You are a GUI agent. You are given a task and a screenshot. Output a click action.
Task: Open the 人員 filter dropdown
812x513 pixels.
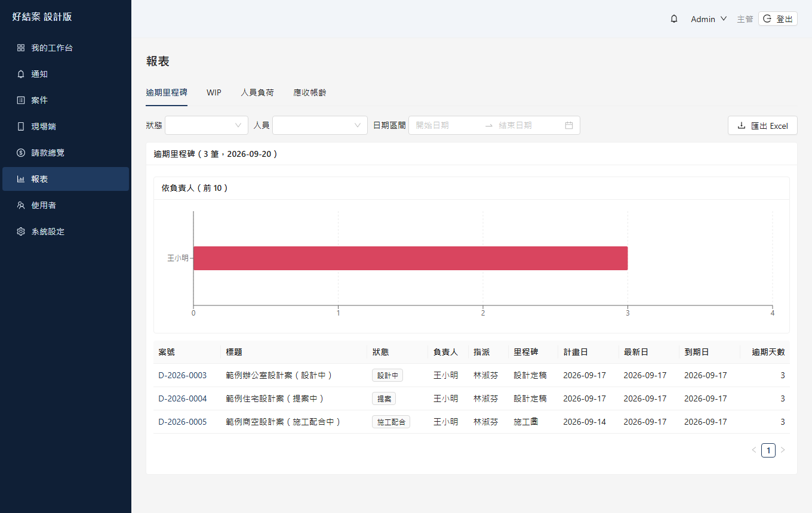pos(320,125)
